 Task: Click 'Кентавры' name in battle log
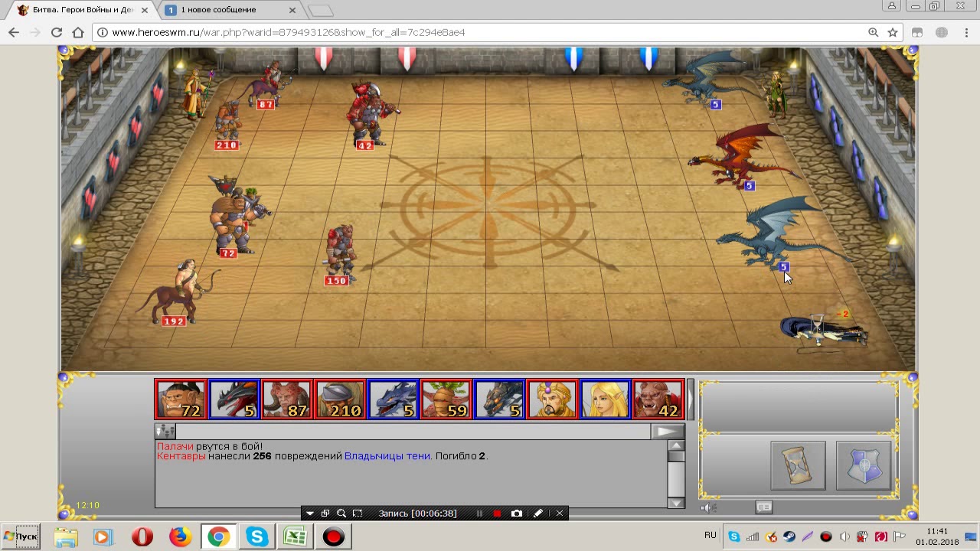tap(181, 456)
